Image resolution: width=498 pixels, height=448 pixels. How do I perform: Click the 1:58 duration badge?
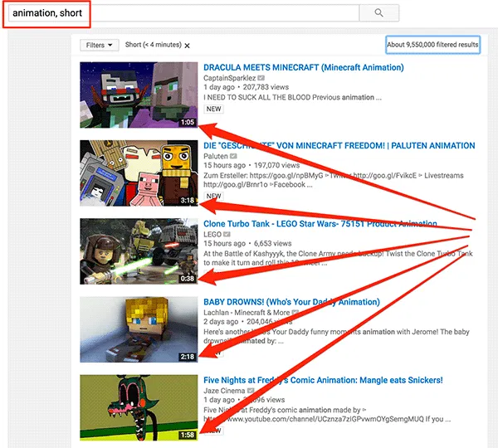click(x=187, y=435)
